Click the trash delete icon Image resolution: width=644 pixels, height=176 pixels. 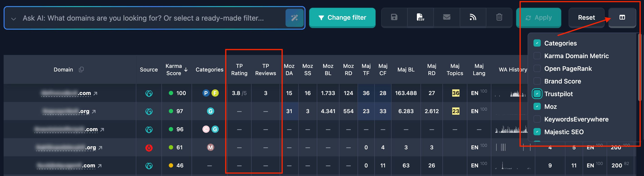tap(499, 17)
